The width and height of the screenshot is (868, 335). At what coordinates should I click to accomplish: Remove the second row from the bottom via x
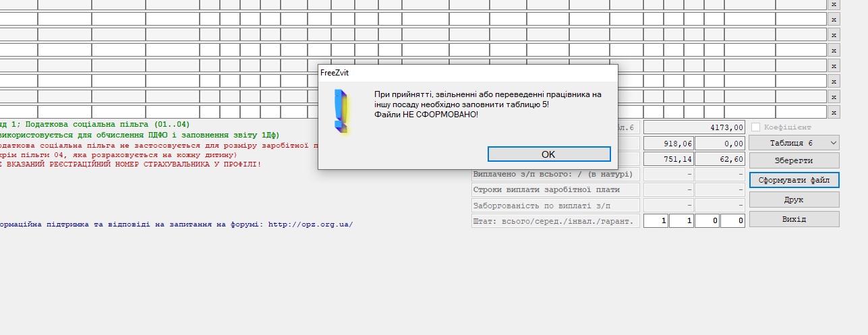click(834, 97)
